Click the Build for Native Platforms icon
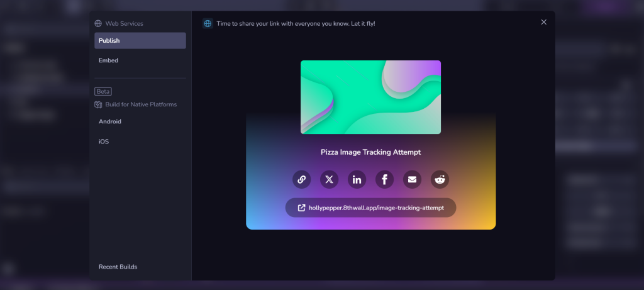This screenshot has width=644, height=290. pyautogui.click(x=98, y=104)
